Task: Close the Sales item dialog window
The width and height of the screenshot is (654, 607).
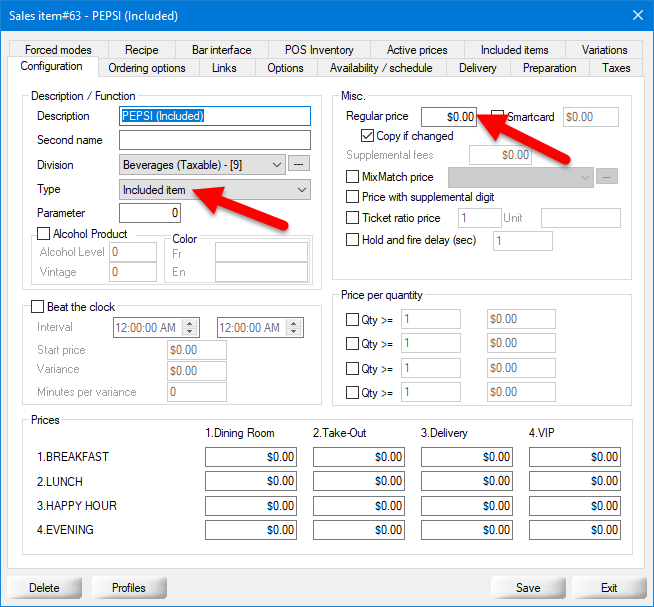Action: [637, 13]
